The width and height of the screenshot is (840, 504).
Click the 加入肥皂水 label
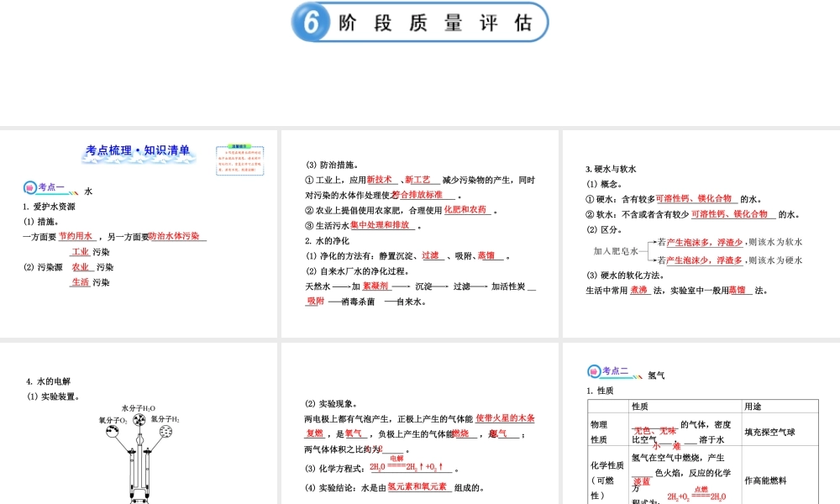click(616, 251)
